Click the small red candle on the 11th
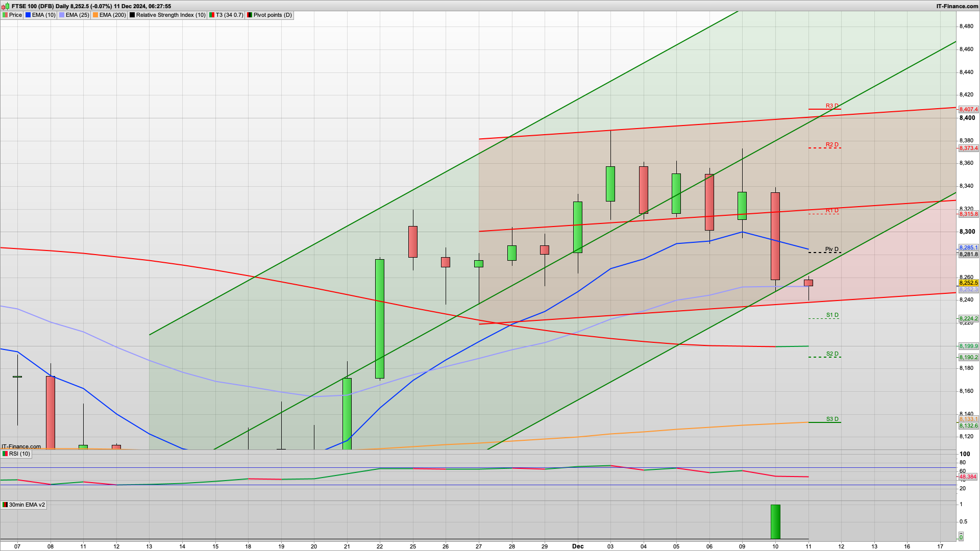Image resolution: width=980 pixels, height=551 pixels. coord(808,283)
